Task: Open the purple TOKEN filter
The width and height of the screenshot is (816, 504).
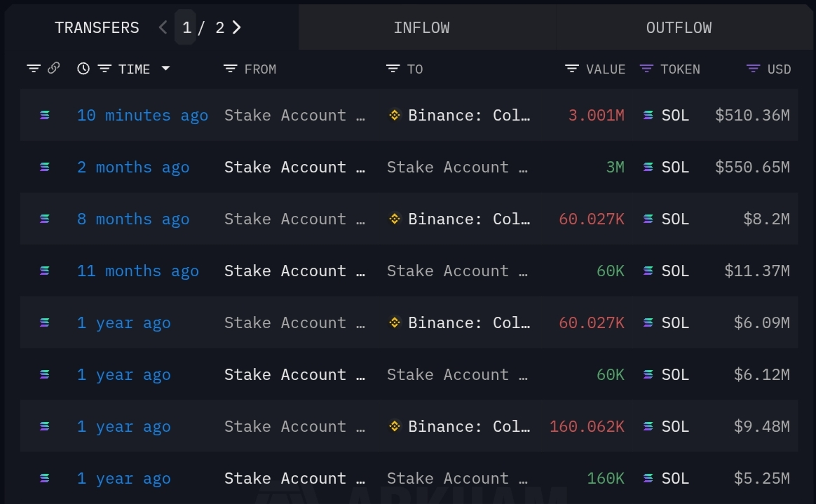Action: [x=646, y=69]
